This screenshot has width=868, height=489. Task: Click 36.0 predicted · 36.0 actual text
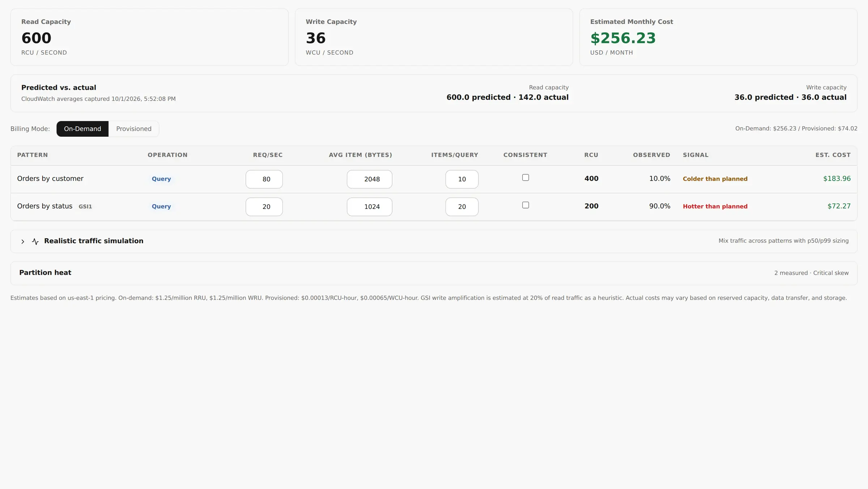point(790,97)
